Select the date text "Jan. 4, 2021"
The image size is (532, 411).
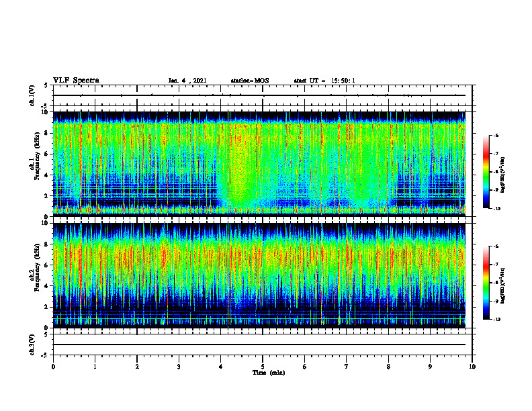click(x=187, y=81)
